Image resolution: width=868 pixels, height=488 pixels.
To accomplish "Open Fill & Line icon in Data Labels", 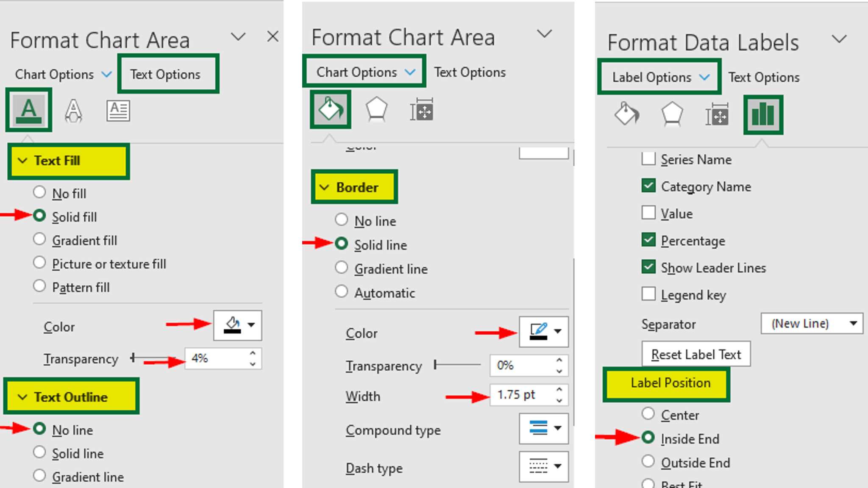I will [x=626, y=114].
